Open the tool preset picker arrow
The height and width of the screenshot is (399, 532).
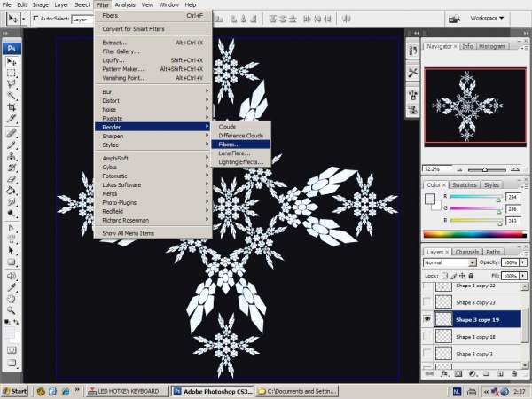(24, 19)
